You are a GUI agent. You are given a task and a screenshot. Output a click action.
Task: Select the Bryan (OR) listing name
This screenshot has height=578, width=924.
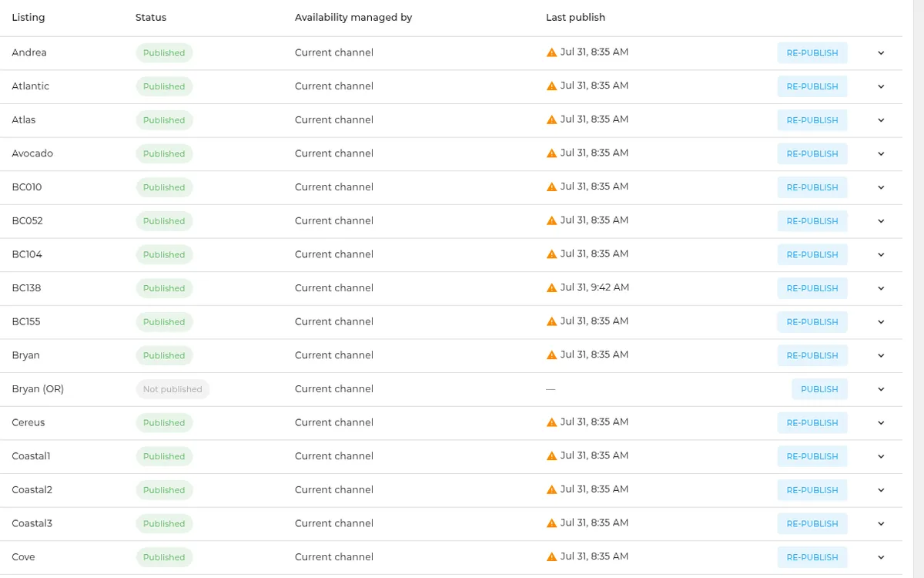click(x=38, y=389)
